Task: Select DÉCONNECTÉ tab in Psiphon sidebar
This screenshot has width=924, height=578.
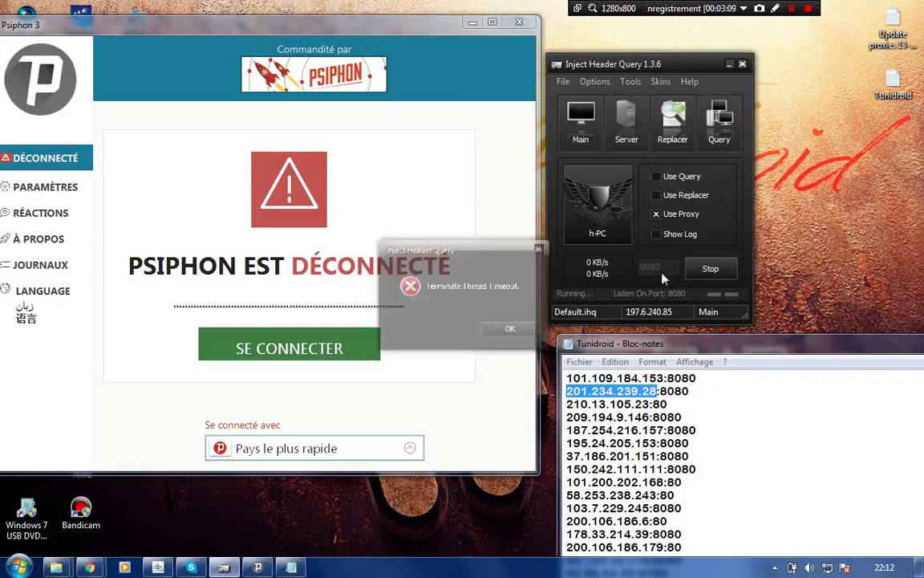Action: tap(46, 157)
